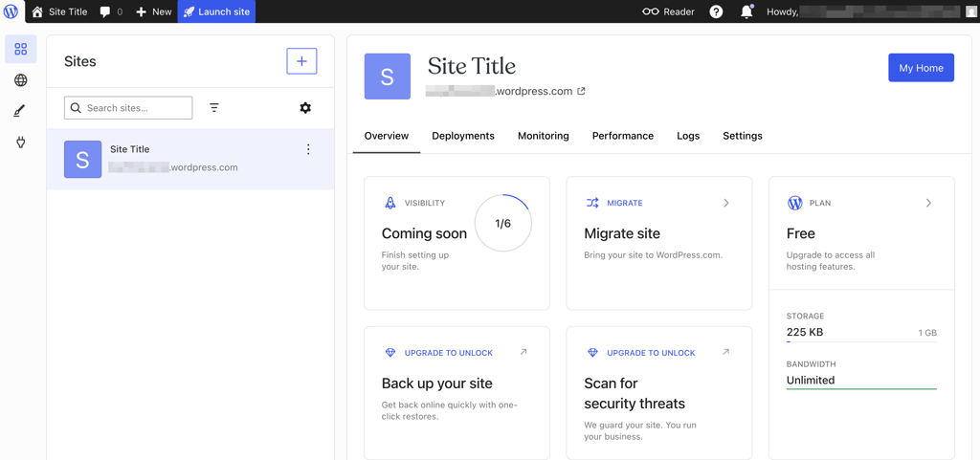980x460 pixels.
Task: Open the Migrate site card
Action: [x=659, y=243]
